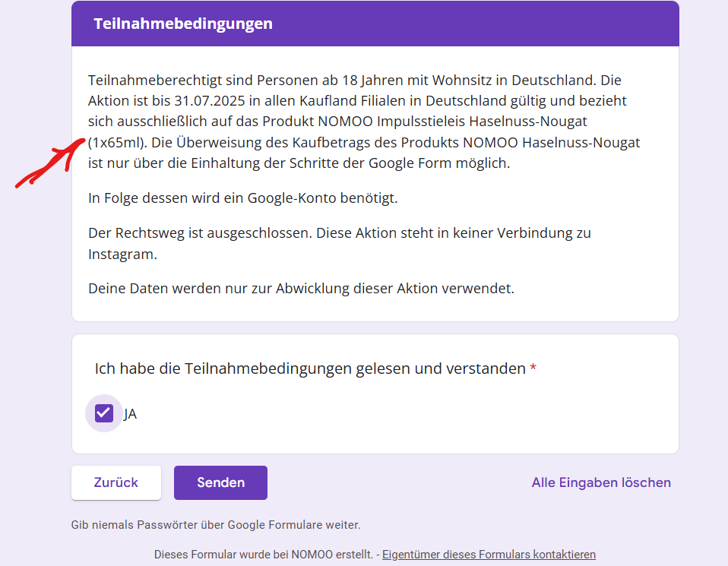Clear the form via Alle Eingaben löschen
728x566 pixels.
click(x=601, y=482)
